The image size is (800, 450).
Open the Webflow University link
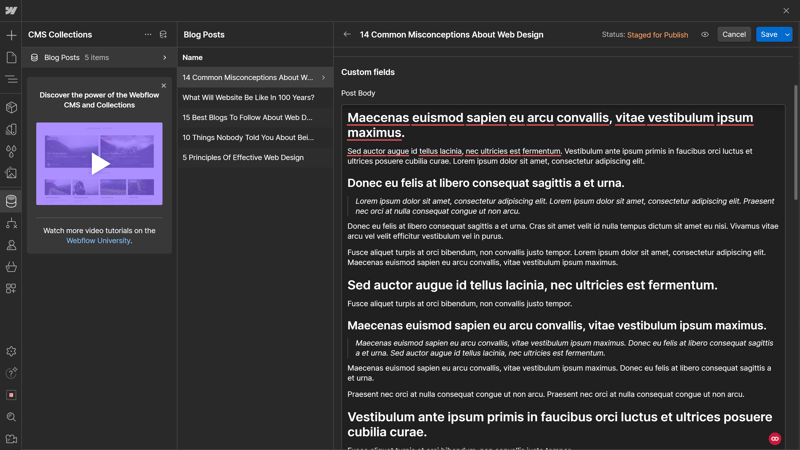pos(98,241)
